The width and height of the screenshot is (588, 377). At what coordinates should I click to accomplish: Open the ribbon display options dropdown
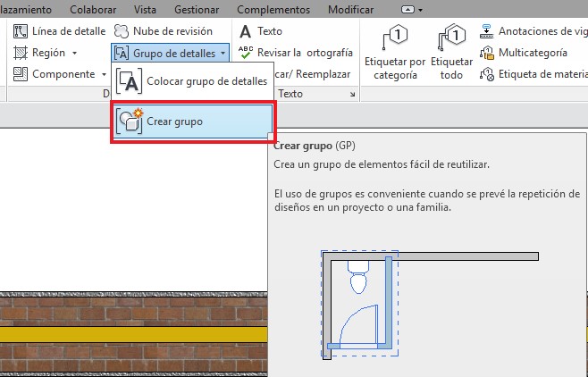click(x=412, y=8)
